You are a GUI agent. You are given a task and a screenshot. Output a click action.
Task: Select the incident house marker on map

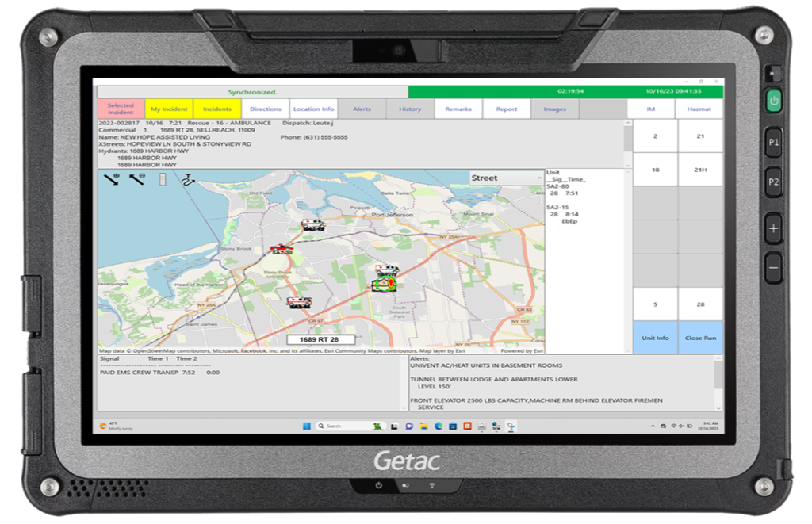point(385,284)
